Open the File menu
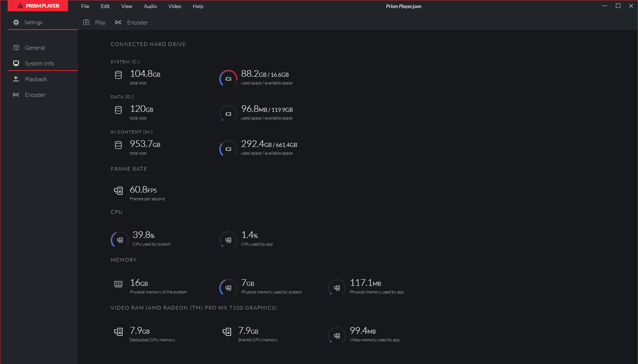 tap(85, 6)
